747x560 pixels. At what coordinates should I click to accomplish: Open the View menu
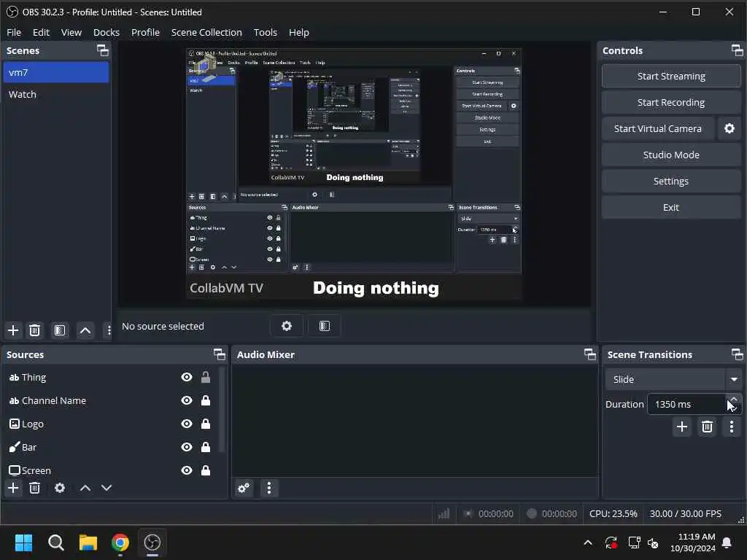71,32
